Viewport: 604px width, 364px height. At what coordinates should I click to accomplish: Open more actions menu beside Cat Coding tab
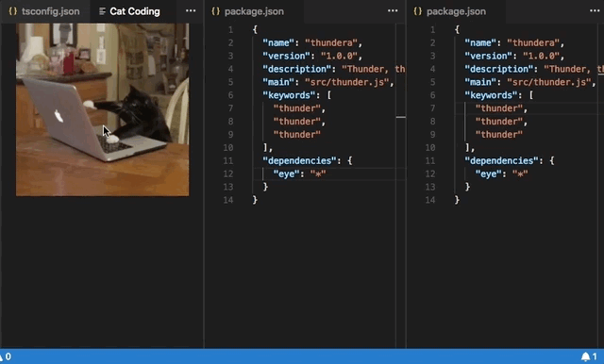191,10
